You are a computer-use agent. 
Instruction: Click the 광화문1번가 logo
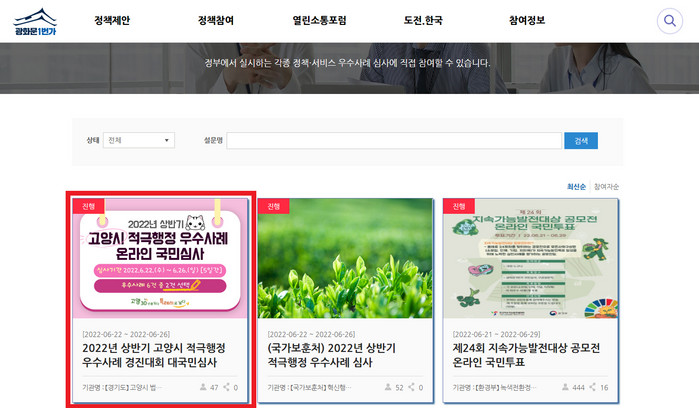[x=34, y=22]
